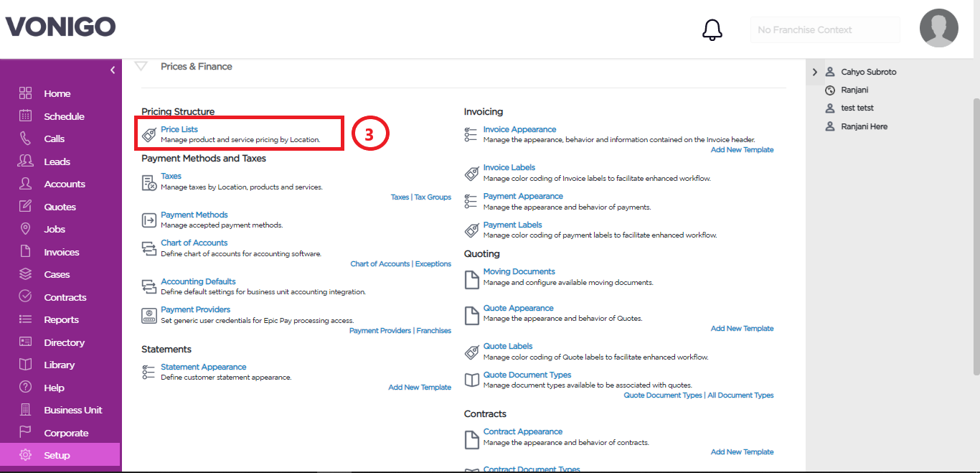Click the Quote Document Types book icon

pos(471,380)
